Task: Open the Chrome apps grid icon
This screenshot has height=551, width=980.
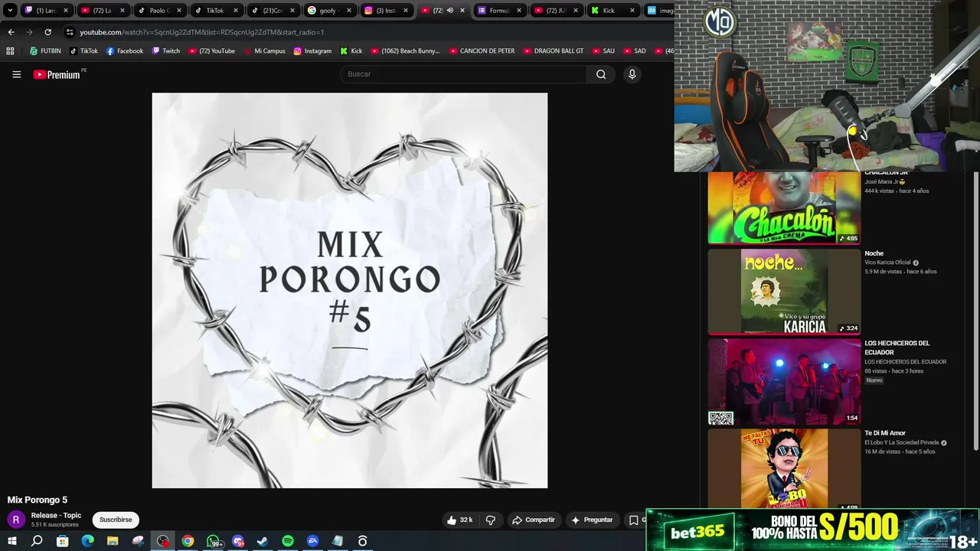Action: pos(10,51)
